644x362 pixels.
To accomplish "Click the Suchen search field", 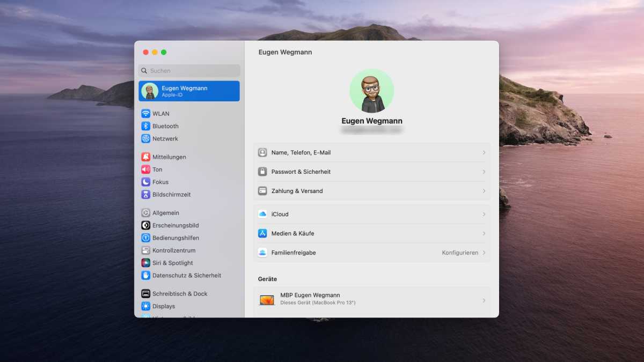I will coord(189,71).
